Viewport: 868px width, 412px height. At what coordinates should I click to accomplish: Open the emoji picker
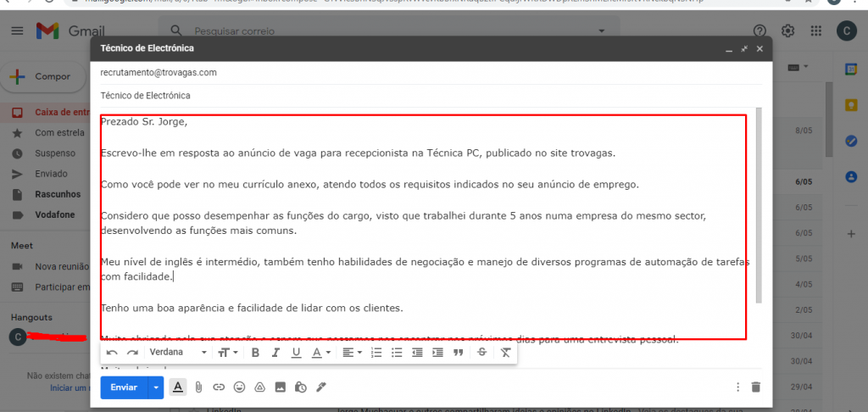click(x=239, y=387)
